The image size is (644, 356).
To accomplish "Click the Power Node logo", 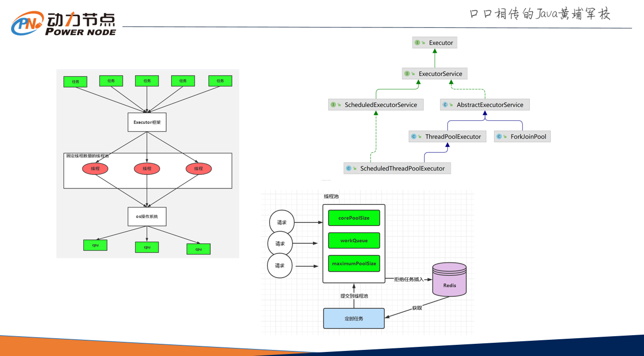I will 63,23.
